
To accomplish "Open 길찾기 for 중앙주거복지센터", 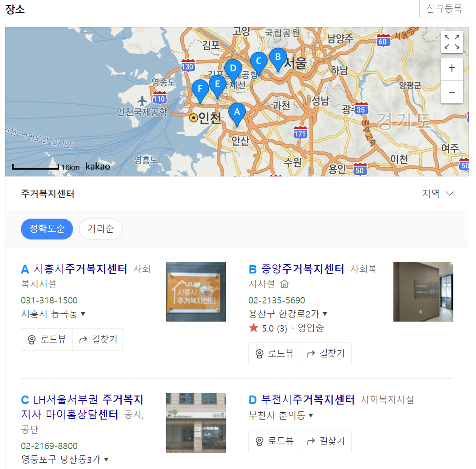I will pyautogui.click(x=326, y=354).
